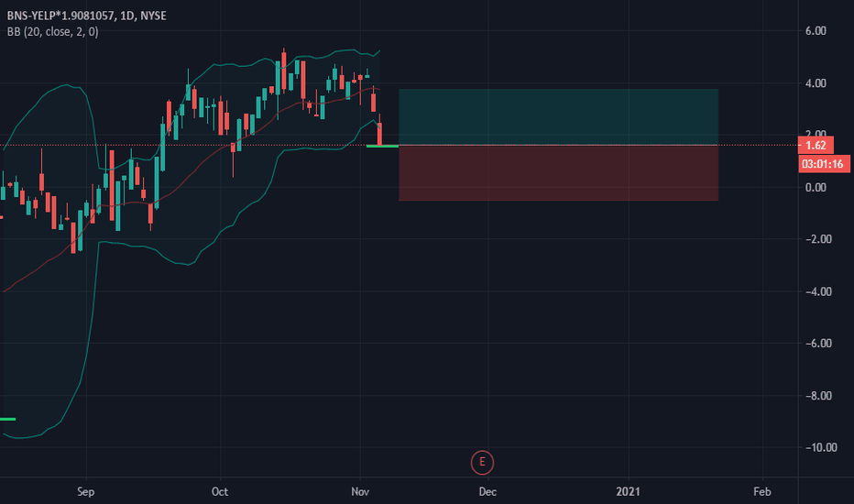
Task: Click the last red candle near November
Action: click(379, 131)
